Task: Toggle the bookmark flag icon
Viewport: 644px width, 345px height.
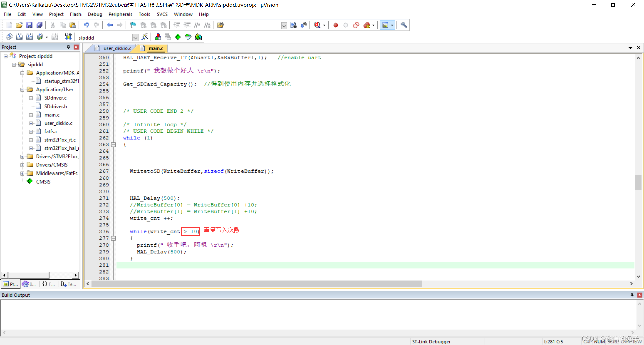Action: pos(133,25)
